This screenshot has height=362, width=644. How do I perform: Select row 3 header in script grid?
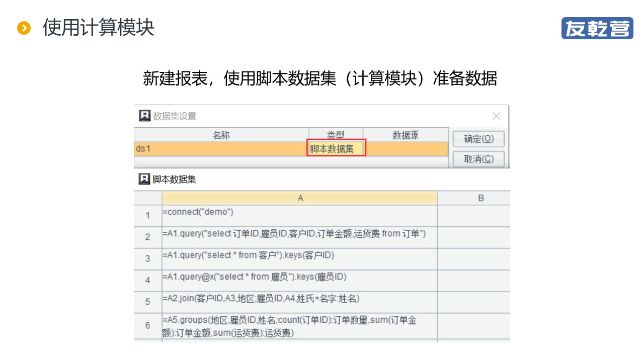[148, 259]
